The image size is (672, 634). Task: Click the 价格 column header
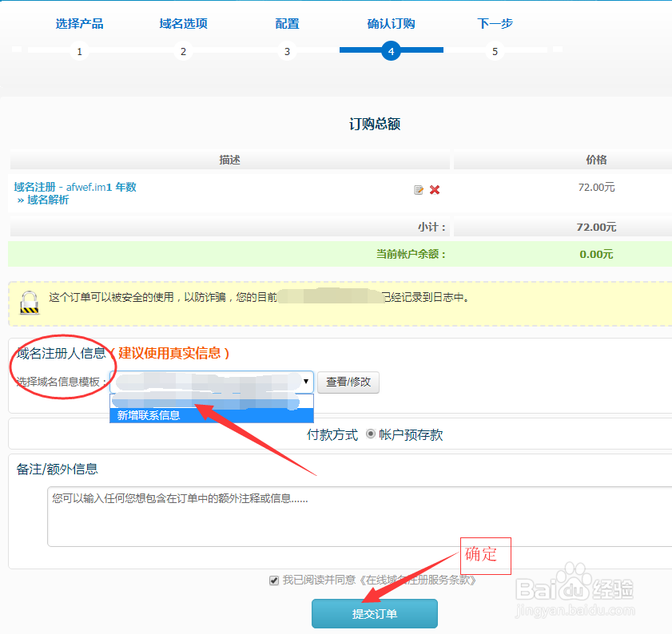pos(596,160)
